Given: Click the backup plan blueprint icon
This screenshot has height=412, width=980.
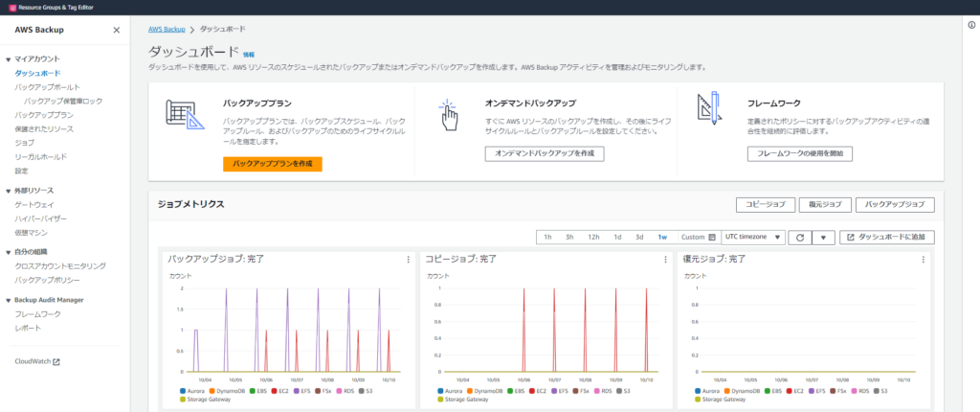Looking at the screenshot, I should (185, 114).
